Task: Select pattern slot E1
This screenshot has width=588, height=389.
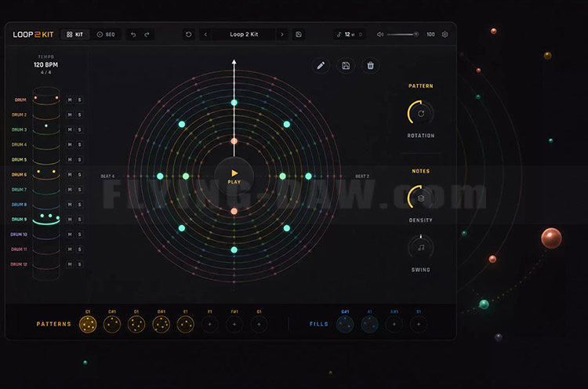Action: (185, 325)
